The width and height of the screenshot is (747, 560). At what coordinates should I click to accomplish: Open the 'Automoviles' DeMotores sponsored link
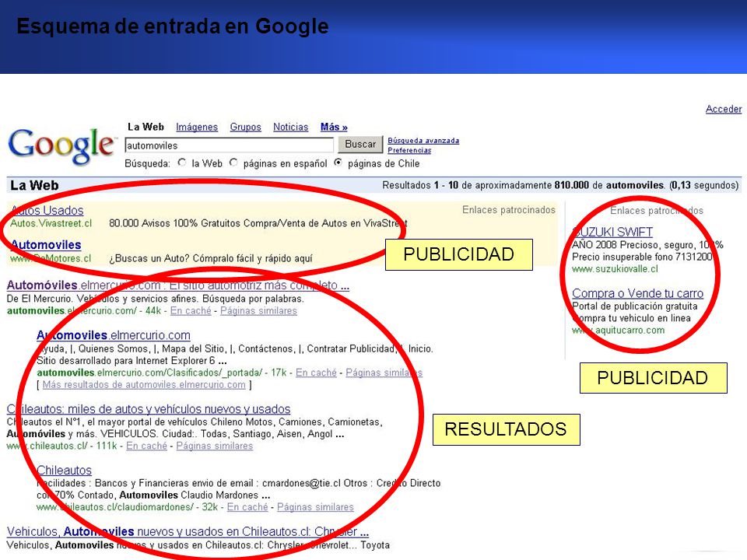pos(46,245)
